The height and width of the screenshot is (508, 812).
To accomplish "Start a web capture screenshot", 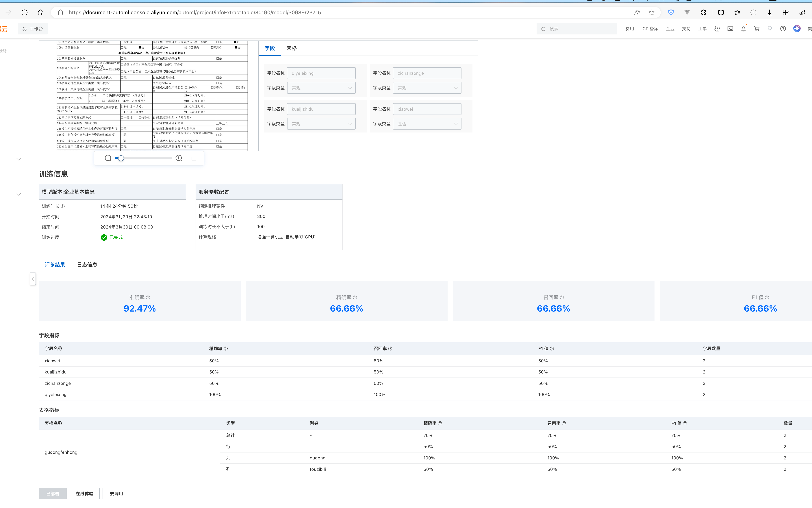I will coord(802,12).
